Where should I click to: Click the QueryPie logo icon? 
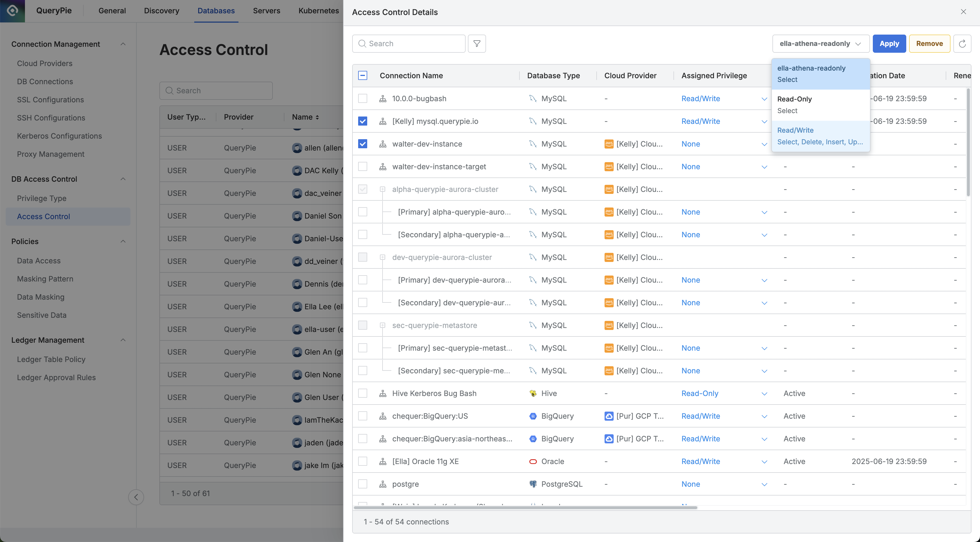coord(12,11)
